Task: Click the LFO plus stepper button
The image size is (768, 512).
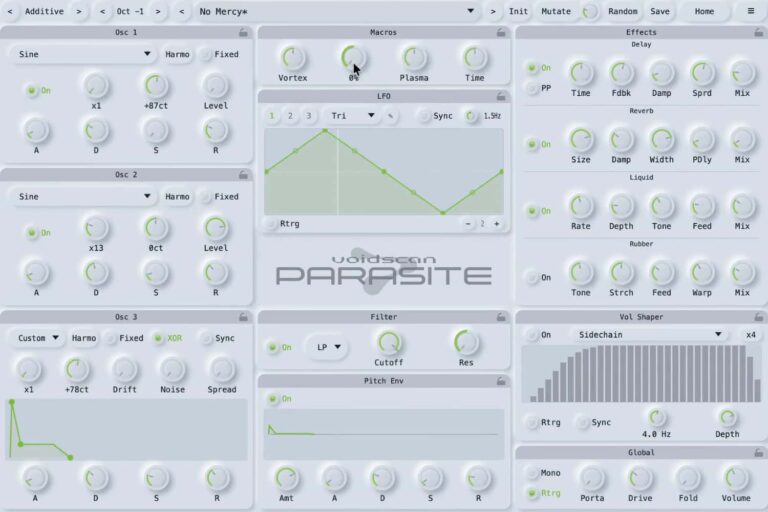Action: click(497, 224)
